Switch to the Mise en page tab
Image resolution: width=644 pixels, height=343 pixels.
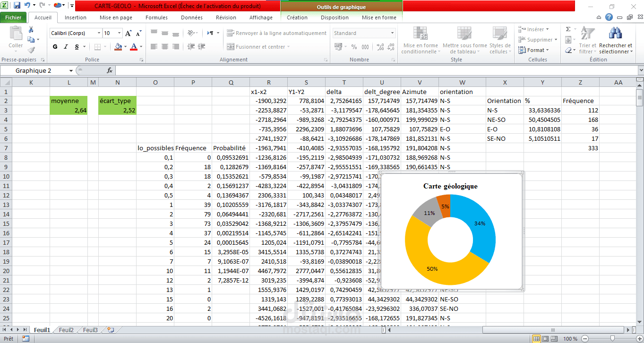coord(116,17)
